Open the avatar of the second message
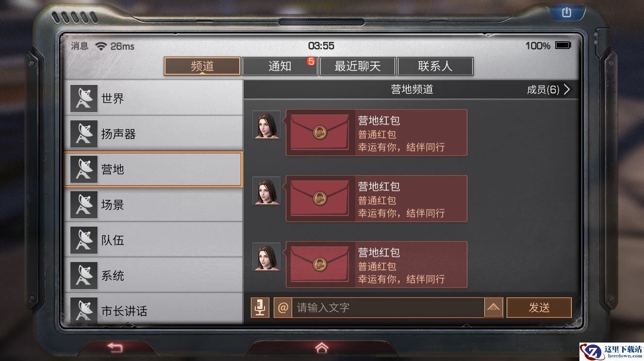The image size is (644, 361). click(x=266, y=191)
